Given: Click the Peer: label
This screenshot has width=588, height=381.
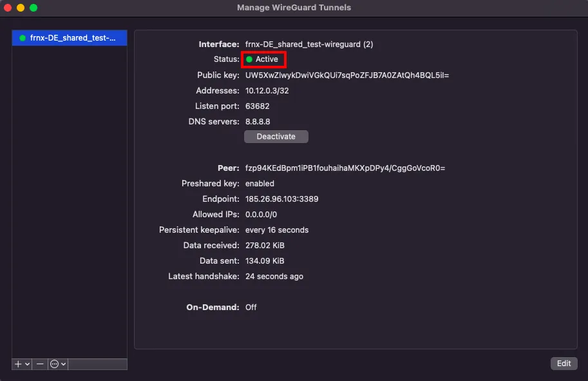Looking at the screenshot, I should (x=229, y=168).
